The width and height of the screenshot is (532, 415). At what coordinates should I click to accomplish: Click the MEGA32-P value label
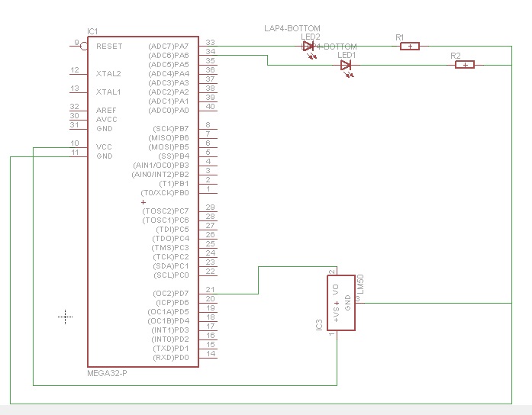click(107, 373)
